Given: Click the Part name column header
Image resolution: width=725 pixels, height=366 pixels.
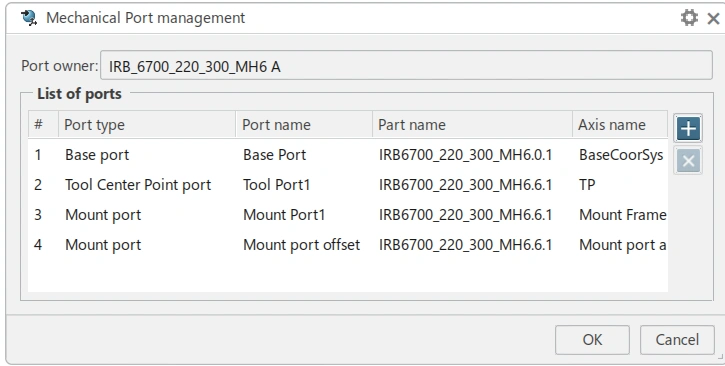Looking at the screenshot, I should (x=472, y=124).
